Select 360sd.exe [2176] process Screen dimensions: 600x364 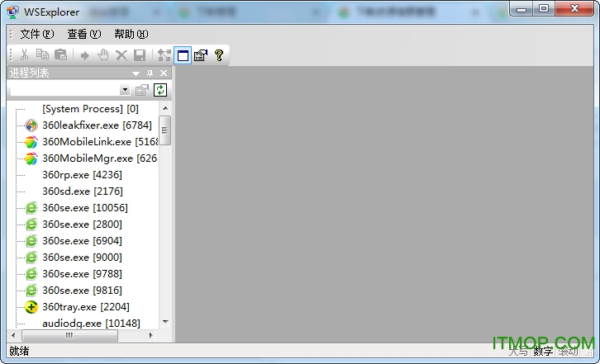(83, 191)
